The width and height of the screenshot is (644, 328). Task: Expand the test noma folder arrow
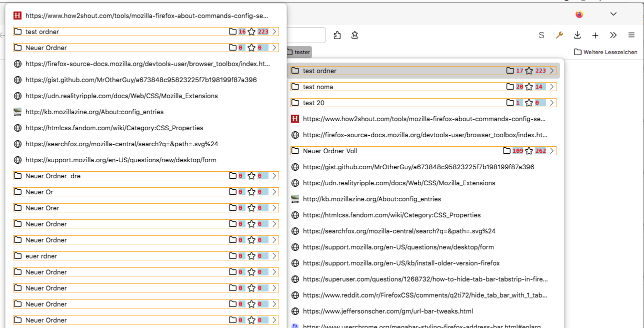point(551,87)
